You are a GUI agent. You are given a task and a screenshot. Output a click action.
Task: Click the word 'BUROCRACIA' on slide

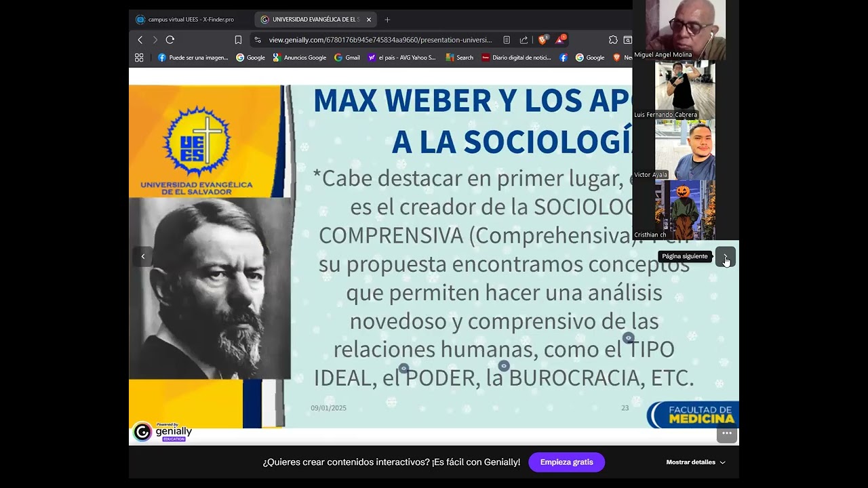pos(575,378)
